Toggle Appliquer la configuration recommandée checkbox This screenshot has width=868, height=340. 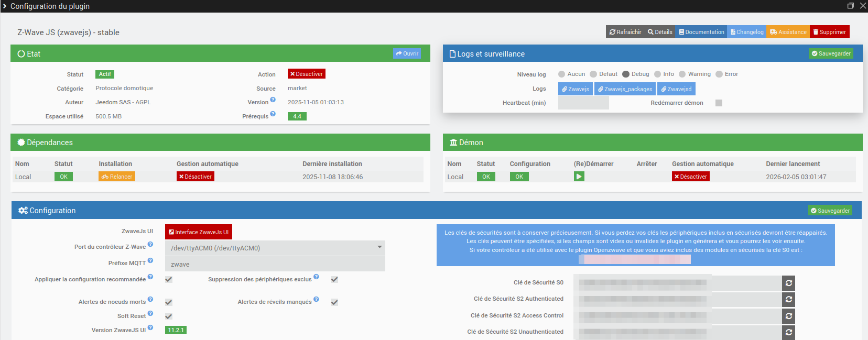point(169,279)
